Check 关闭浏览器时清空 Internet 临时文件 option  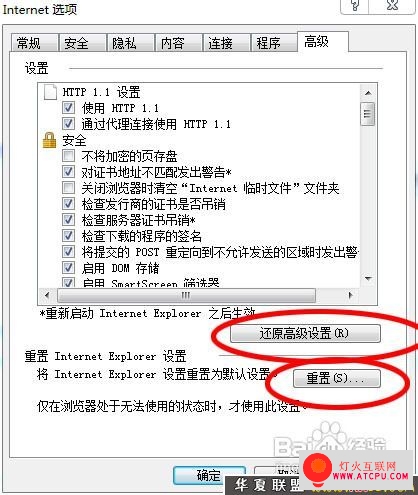click(68, 188)
